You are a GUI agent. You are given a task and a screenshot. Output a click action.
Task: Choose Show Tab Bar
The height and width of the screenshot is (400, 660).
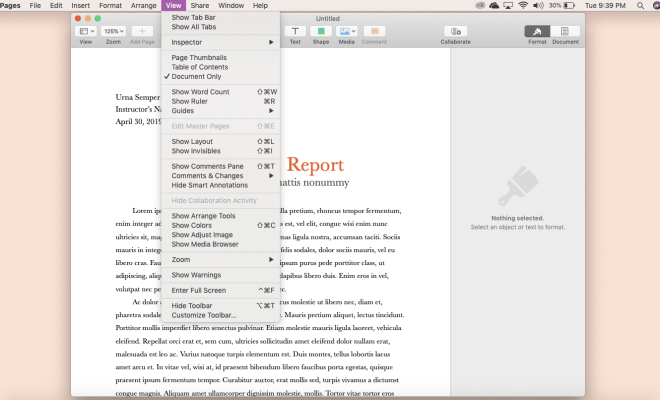point(221,17)
